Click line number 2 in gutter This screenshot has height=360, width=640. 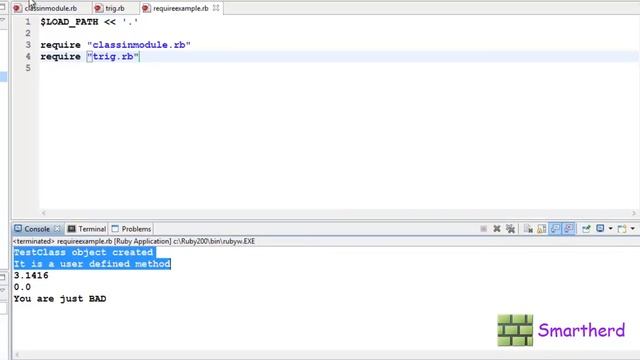tap(28, 33)
